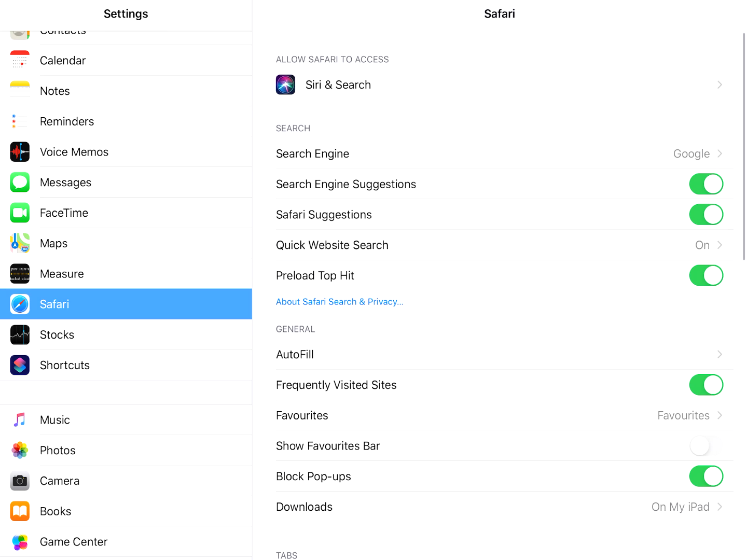Viewport: 747px width, 560px height.
Task: Turn off Safari Suggestions switch
Action: [706, 215]
